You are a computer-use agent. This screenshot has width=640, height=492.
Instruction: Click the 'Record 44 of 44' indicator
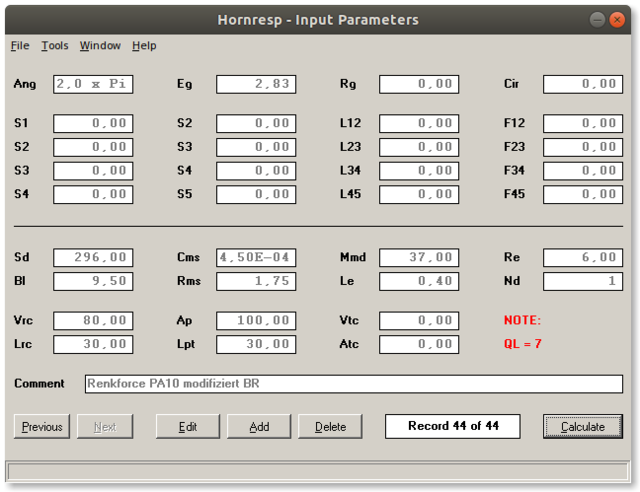coord(453,426)
